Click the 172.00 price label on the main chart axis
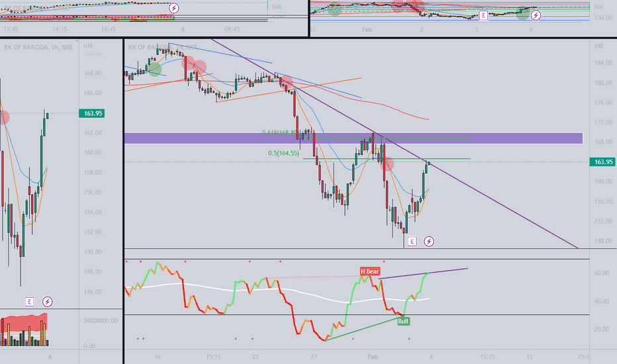This screenshot has width=617, height=364. (604, 122)
